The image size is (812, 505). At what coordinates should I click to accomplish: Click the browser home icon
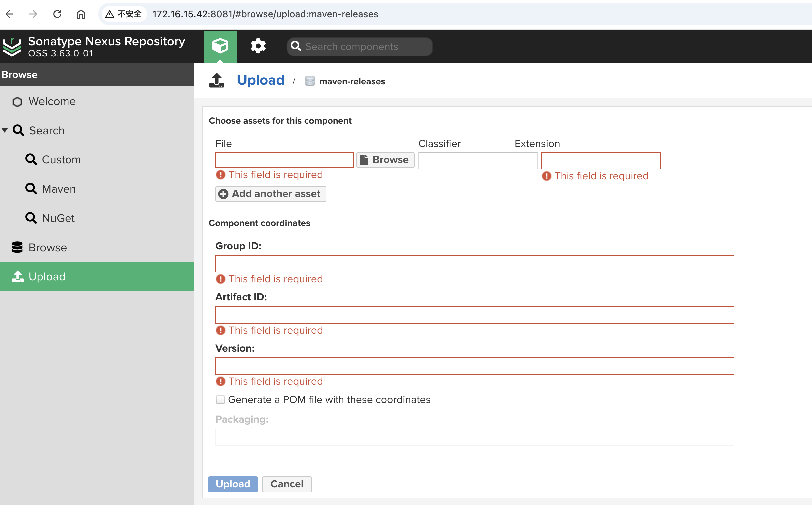pos(81,14)
